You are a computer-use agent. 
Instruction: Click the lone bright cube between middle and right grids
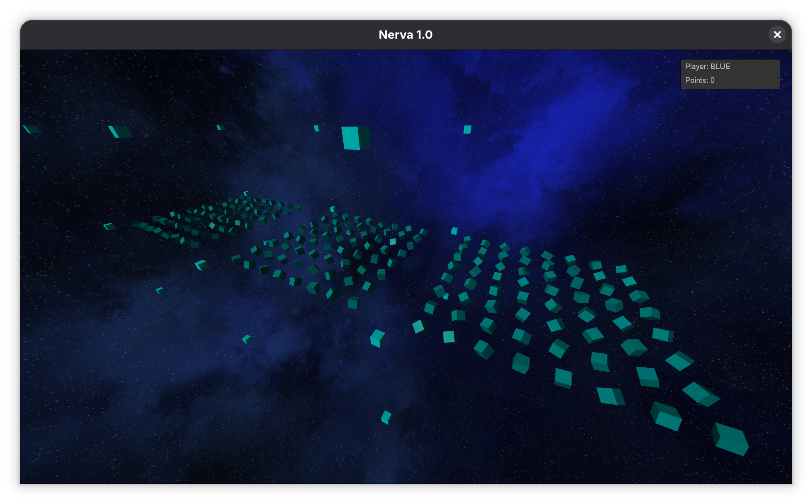click(x=377, y=338)
